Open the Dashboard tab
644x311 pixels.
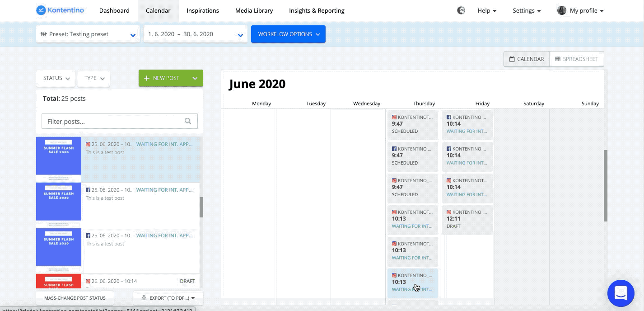pyautogui.click(x=114, y=10)
